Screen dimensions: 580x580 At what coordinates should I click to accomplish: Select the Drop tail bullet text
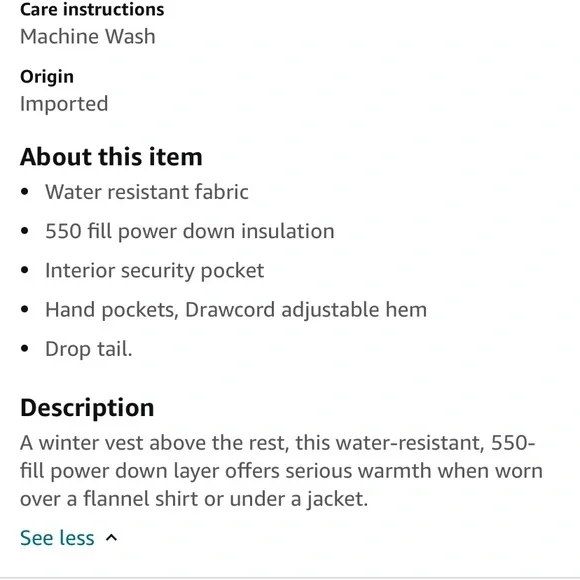coord(89,349)
